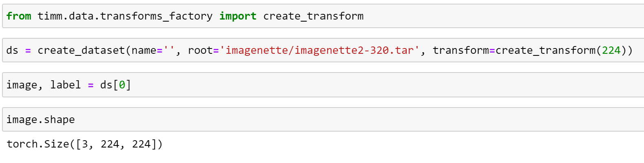Click the green 'import' keyword
Image resolution: width=644 pixels, height=163 pixels.
pyautogui.click(x=238, y=16)
